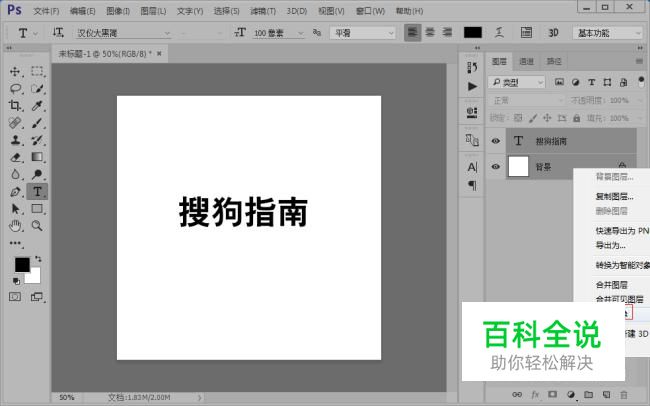The width and height of the screenshot is (650, 406).
Task: Hide the 搜狗指南 text layer
Action: pyautogui.click(x=495, y=141)
